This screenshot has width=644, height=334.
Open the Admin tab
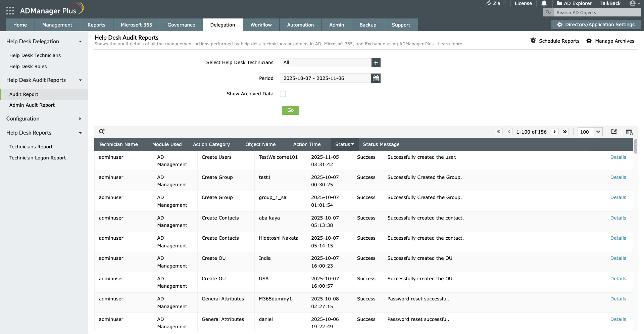337,25
